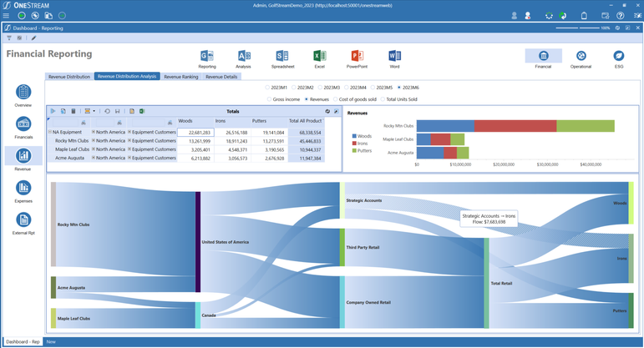Expand Equipment Customers in NA Equipment row
644x348 pixels.
[x=129, y=132]
